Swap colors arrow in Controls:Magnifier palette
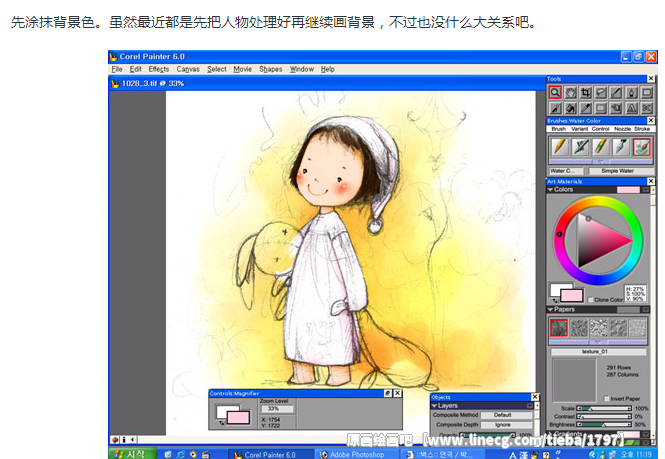The height and width of the screenshot is (459, 665). click(x=221, y=422)
